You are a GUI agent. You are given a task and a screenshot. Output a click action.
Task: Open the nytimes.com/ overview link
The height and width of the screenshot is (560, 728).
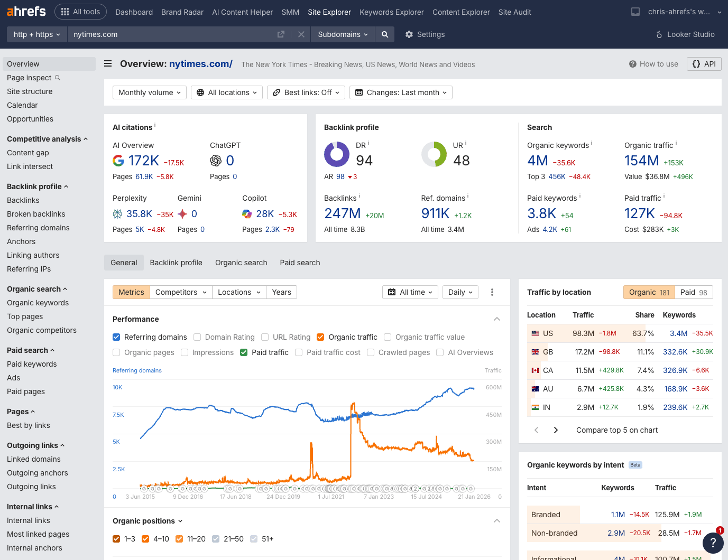(200, 63)
